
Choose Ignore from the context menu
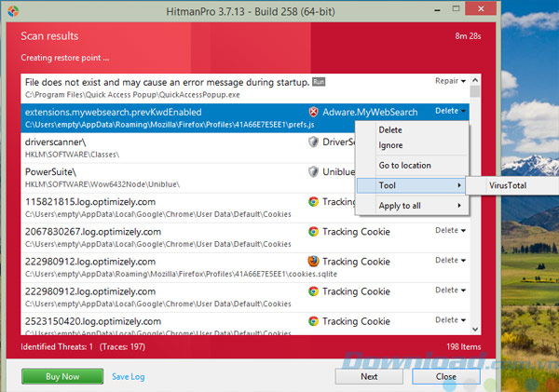(x=390, y=145)
